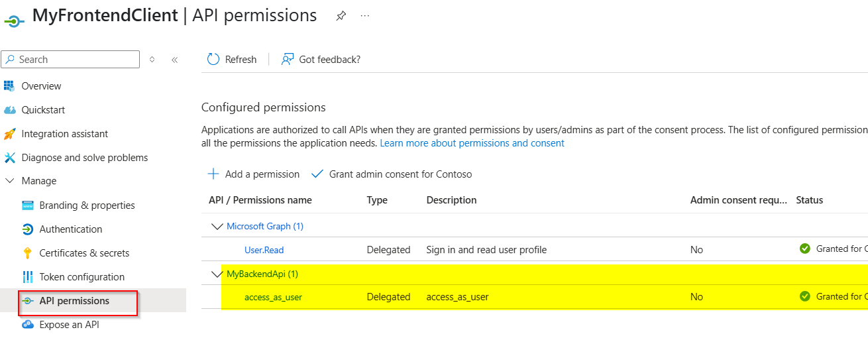Click 'Granted for' status in User.Read row

point(841,250)
